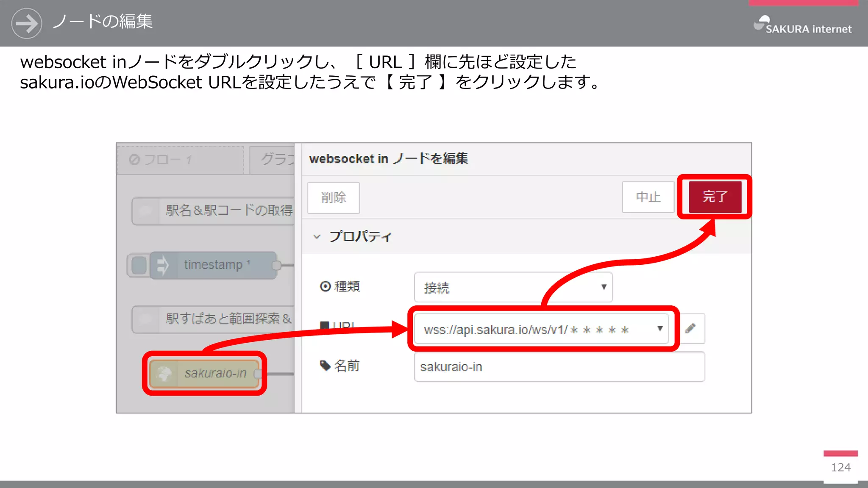Click the output port of timestamp node
This screenshot has width=868, height=488.
[276, 266]
